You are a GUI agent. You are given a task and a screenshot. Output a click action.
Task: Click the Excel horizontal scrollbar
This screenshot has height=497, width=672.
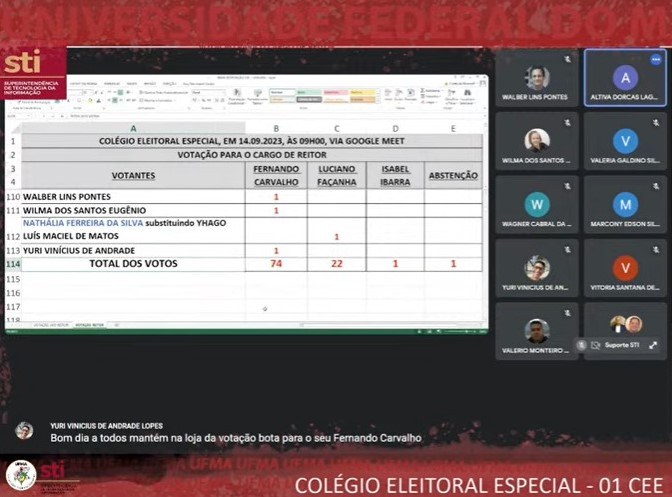pyautogui.click(x=300, y=325)
